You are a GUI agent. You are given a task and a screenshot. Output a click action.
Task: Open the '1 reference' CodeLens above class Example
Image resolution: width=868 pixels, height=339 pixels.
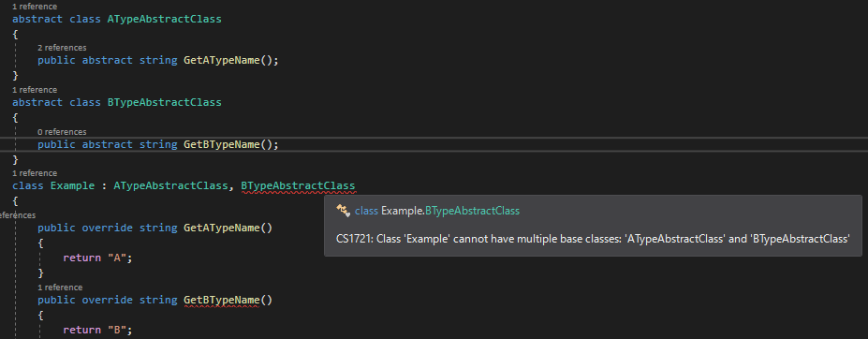35,173
